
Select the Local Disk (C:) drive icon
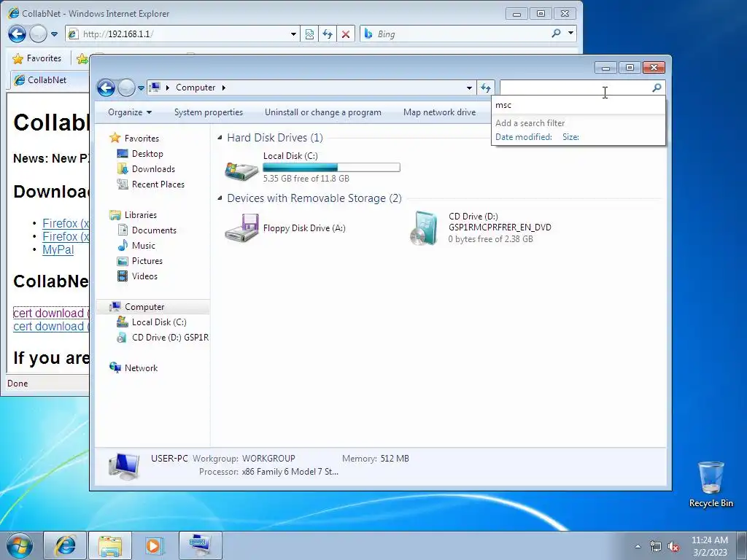(241, 171)
